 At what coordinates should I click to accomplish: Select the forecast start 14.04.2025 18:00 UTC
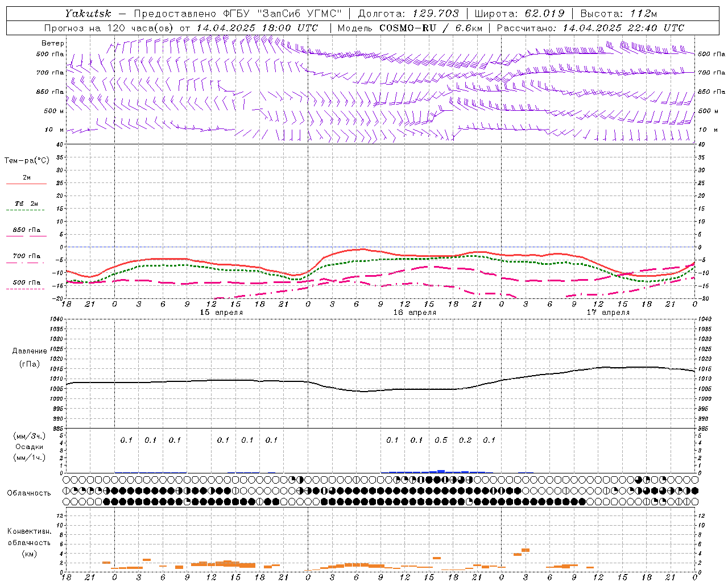coord(257,28)
